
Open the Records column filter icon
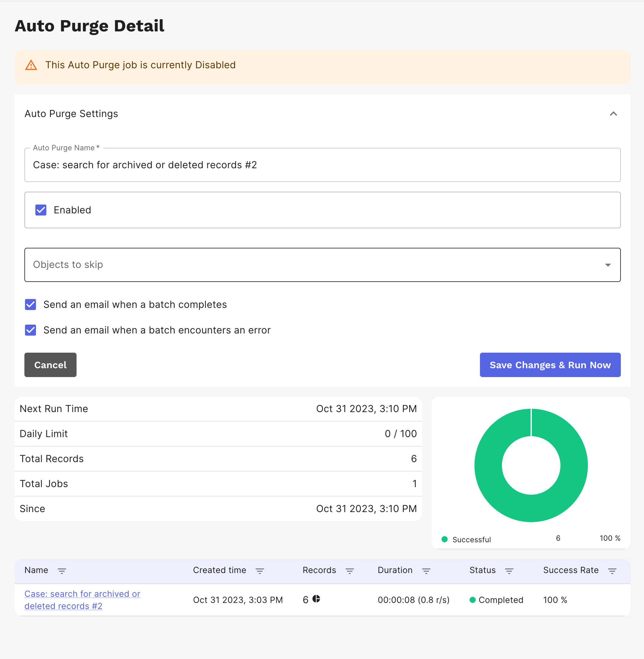[x=349, y=571]
